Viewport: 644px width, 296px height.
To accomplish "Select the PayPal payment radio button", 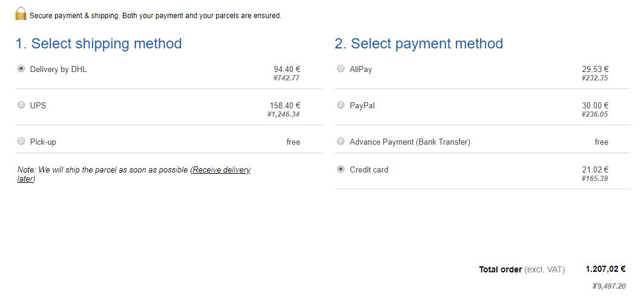I will (341, 105).
